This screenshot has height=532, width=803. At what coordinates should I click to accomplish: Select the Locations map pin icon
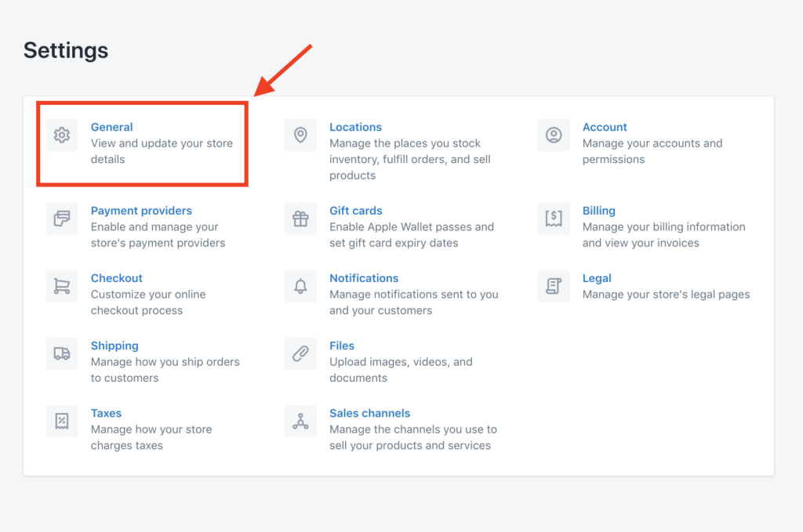[x=300, y=135]
